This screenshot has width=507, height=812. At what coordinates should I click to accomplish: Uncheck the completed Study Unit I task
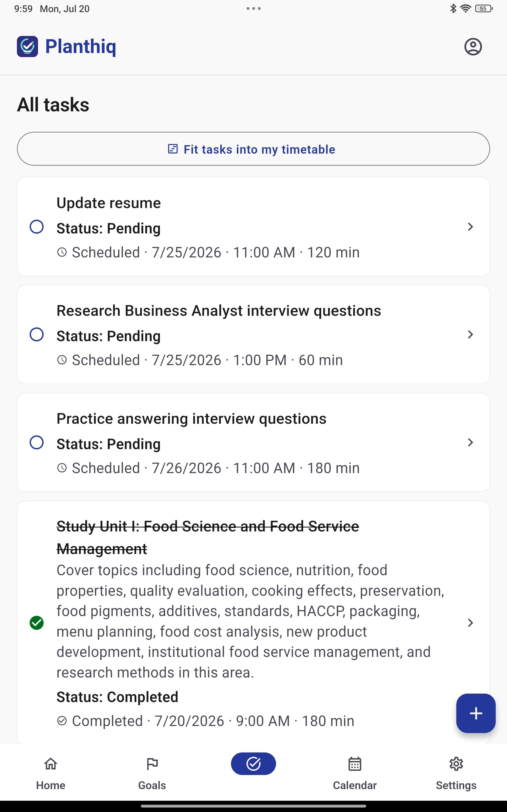click(x=37, y=623)
